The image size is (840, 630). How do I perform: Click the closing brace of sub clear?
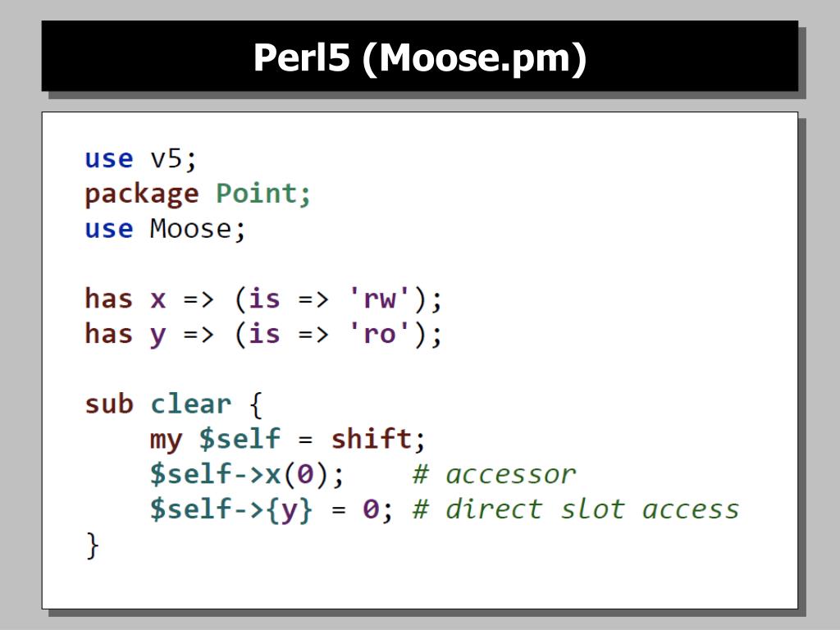92,546
